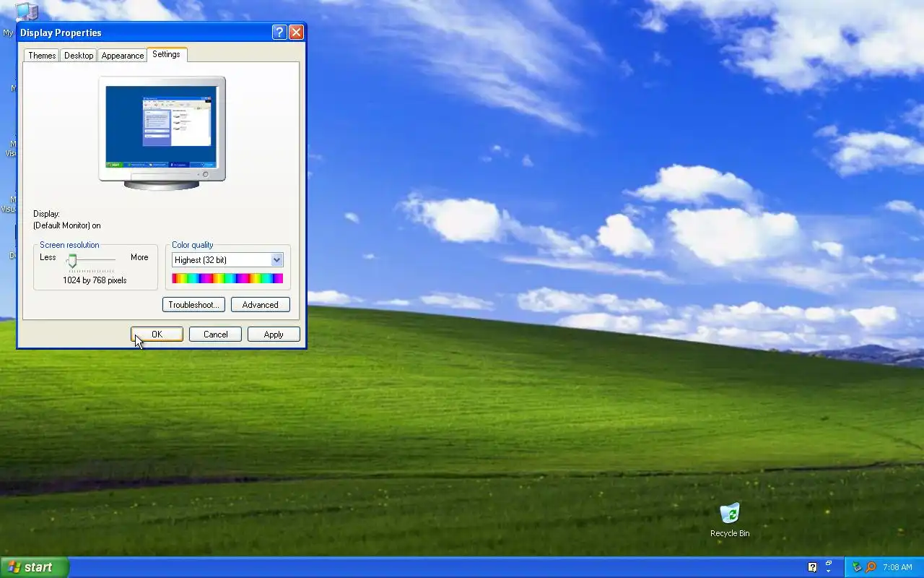The height and width of the screenshot is (578, 924).
Task: Open the Start menu
Action: coord(34,567)
